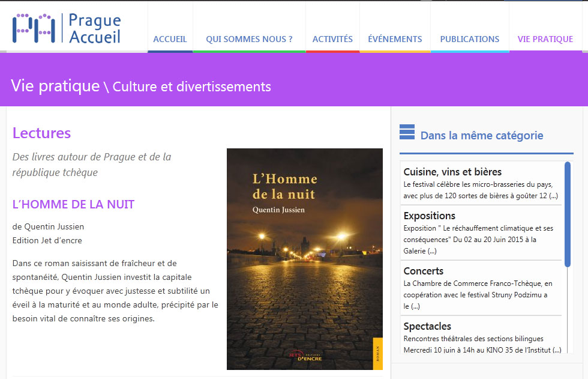
Task: Click the text 'Le festival célèbre les micro-brasseries'
Action: (x=481, y=190)
